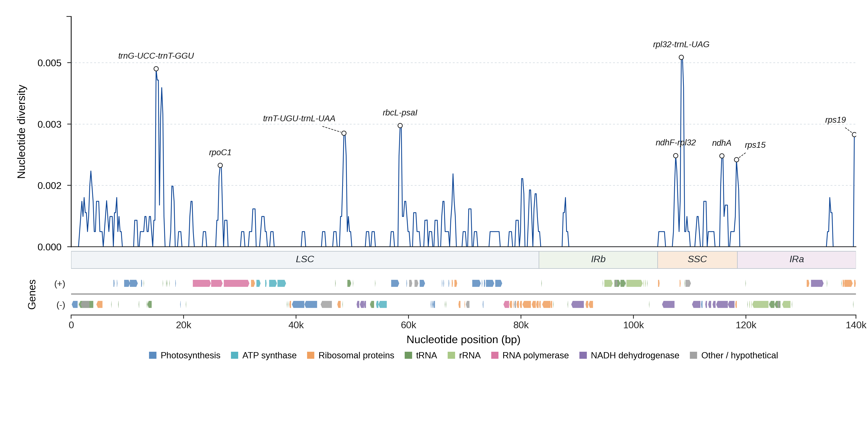Click the 0.000 y-axis tick label

[50, 247]
